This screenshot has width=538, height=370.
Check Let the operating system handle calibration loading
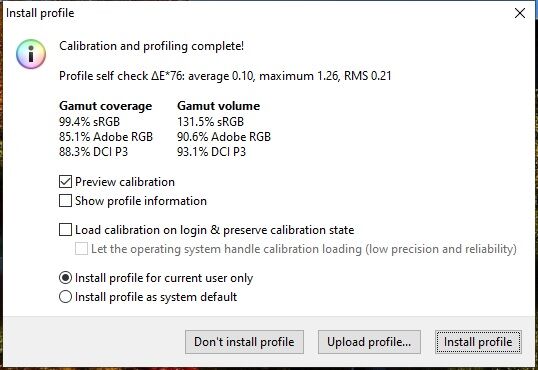pos(81,249)
